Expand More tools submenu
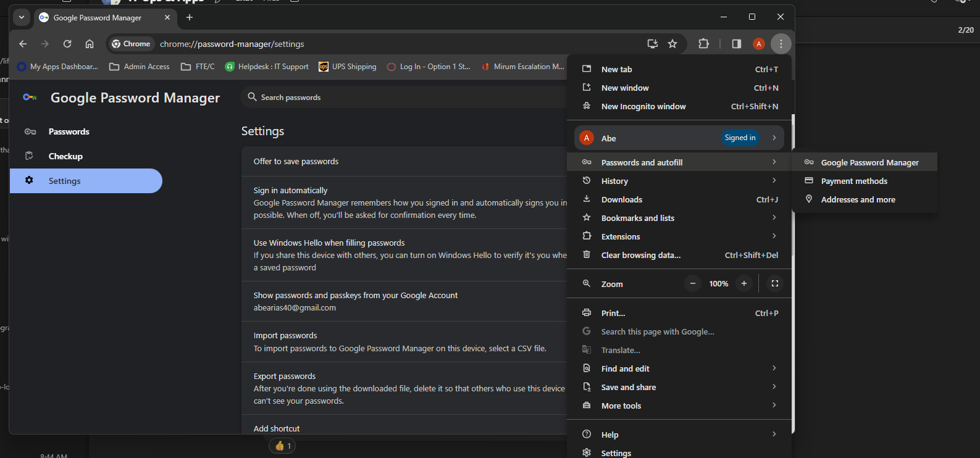 (679, 406)
